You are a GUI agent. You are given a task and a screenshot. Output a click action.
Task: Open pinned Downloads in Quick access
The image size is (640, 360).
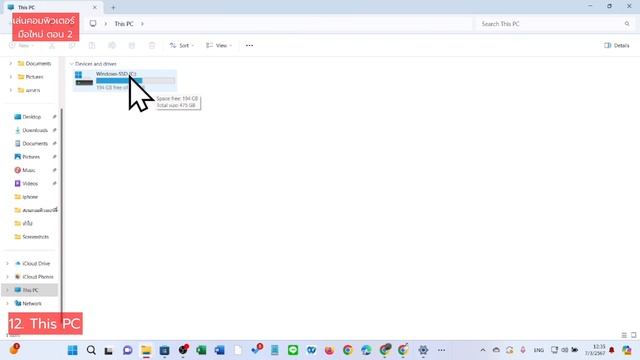tap(35, 130)
